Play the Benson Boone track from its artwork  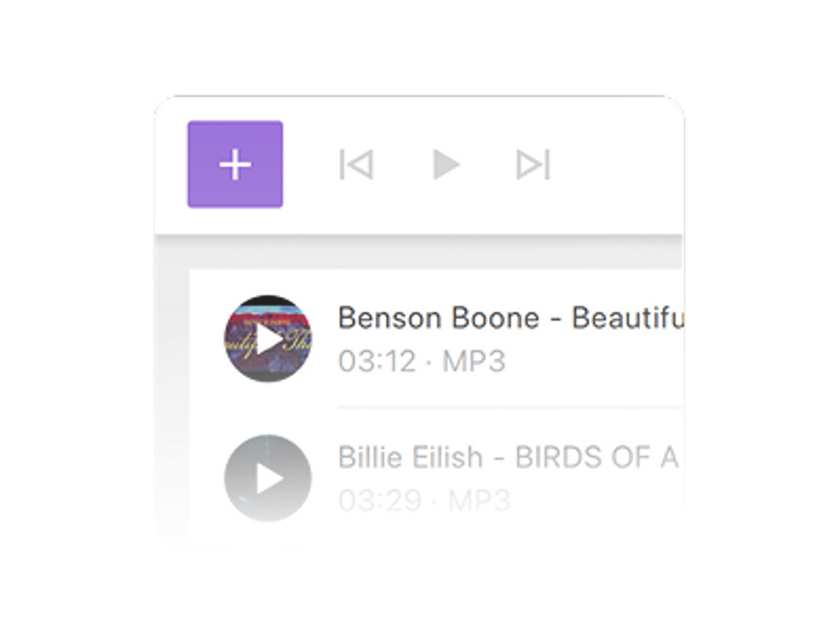click(x=268, y=339)
